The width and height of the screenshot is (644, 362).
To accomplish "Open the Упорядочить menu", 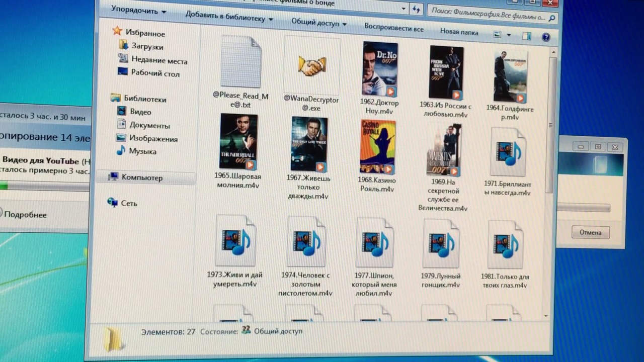I will tap(138, 10).
